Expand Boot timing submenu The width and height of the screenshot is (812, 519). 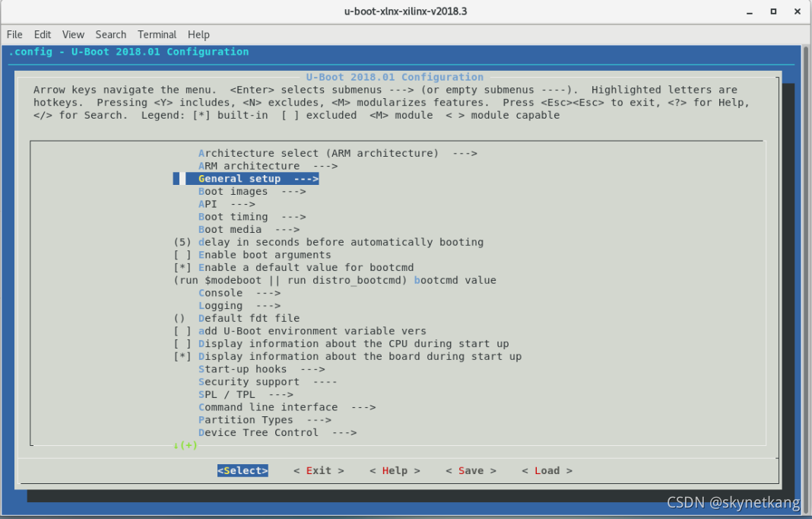pos(252,217)
